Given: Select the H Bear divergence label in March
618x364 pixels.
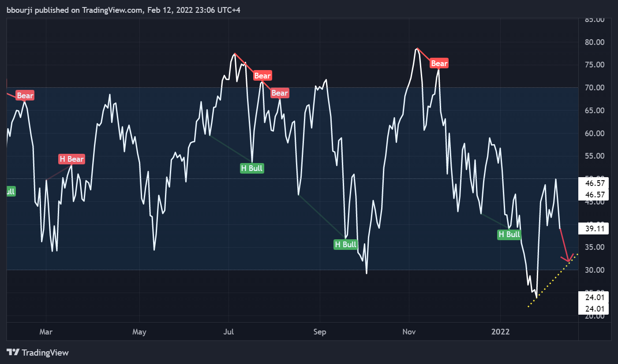Looking at the screenshot, I should [71, 159].
